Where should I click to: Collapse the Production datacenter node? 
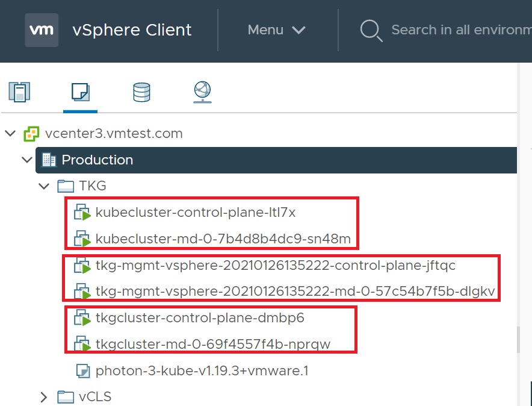click(27, 160)
